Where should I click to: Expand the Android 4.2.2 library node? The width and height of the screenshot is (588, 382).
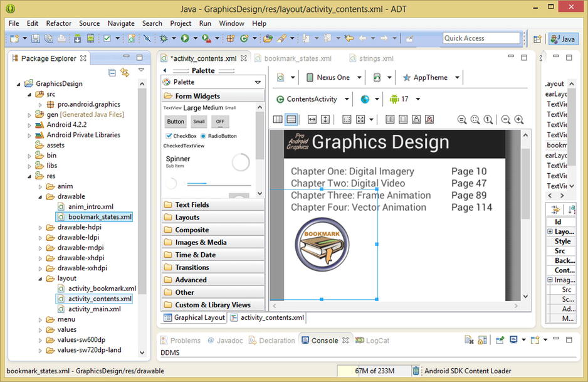pos(29,125)
